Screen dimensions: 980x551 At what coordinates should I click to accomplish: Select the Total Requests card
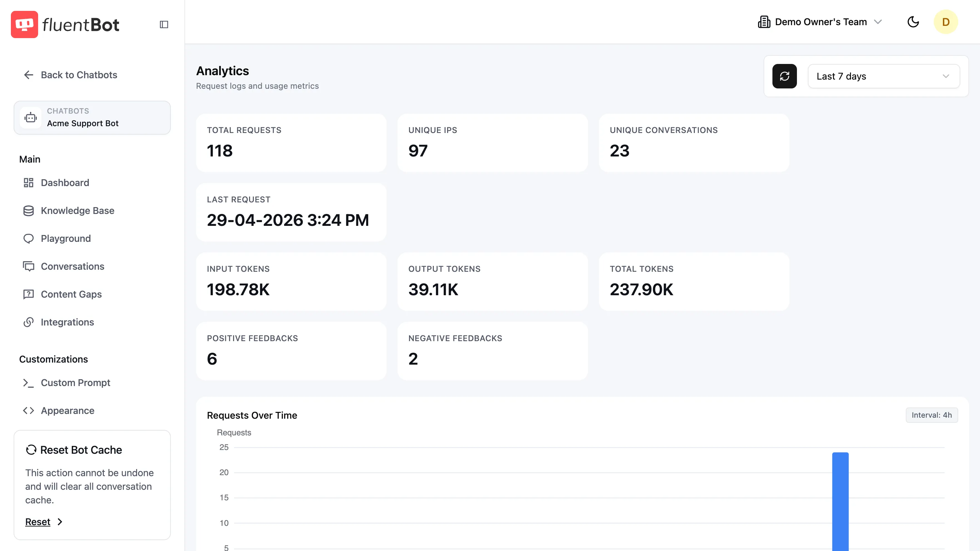coord(291,143)
